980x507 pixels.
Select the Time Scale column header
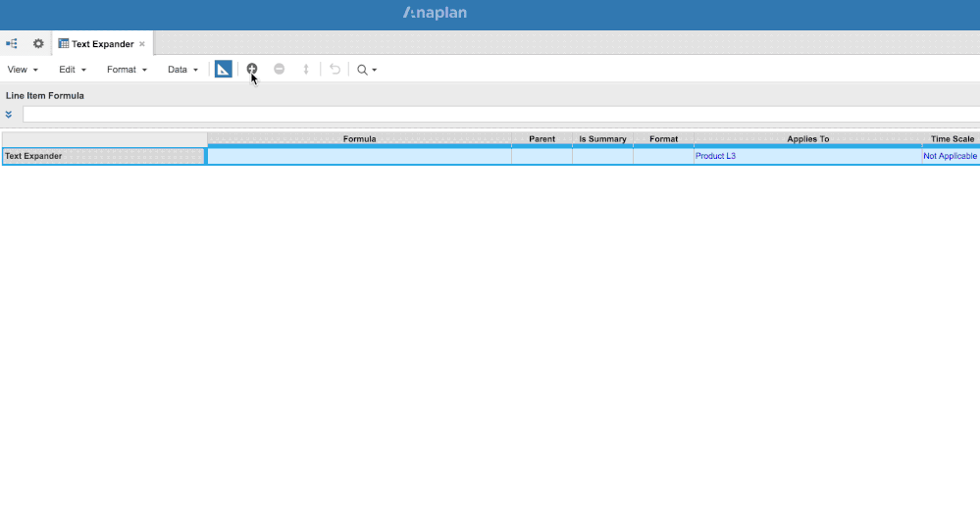[x=952, y=139]
